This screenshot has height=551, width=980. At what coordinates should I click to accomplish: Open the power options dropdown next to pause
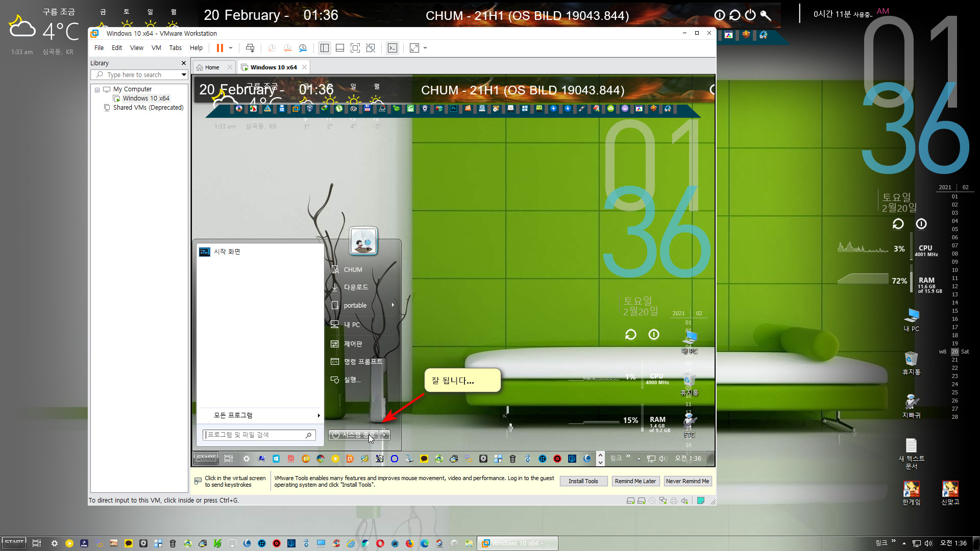pos(231,48)
